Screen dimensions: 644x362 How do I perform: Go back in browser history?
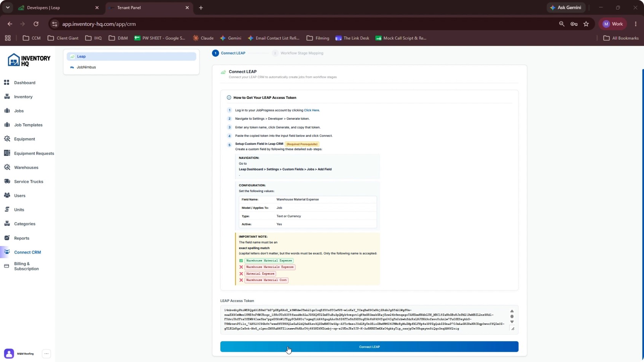click(x=10, y=24)
